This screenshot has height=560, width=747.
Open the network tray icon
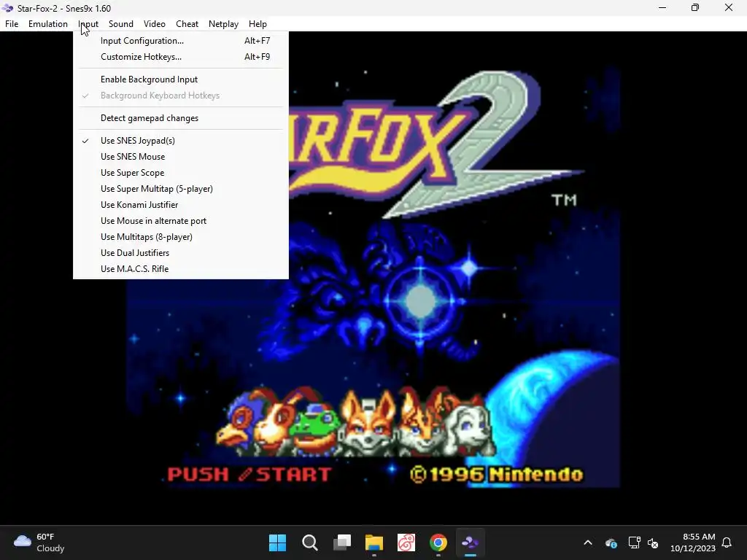tap(634, 542)
